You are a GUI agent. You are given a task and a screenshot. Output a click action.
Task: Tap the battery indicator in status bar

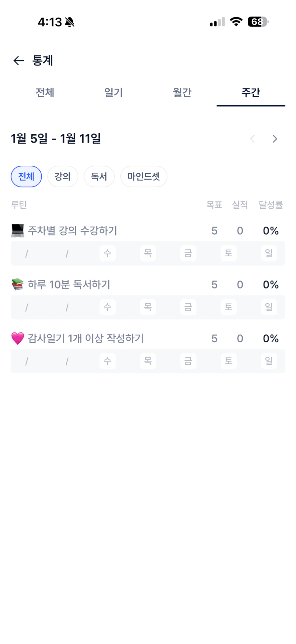click(258, 22)
